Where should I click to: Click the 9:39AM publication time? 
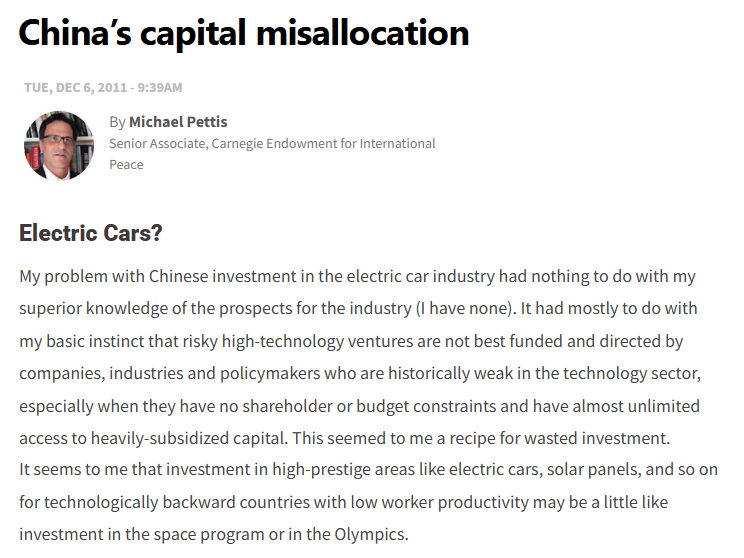[160, 88]
